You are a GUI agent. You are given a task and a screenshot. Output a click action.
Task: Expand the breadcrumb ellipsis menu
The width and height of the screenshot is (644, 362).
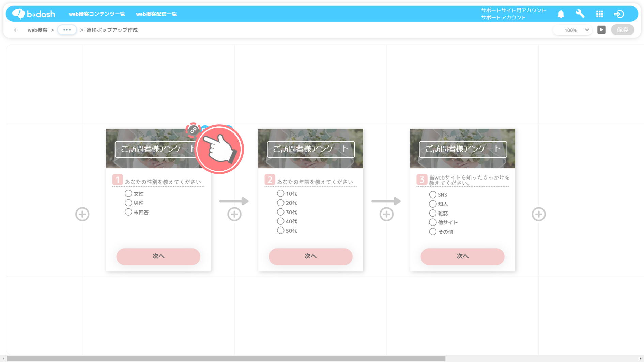click(x=67, y=30)
